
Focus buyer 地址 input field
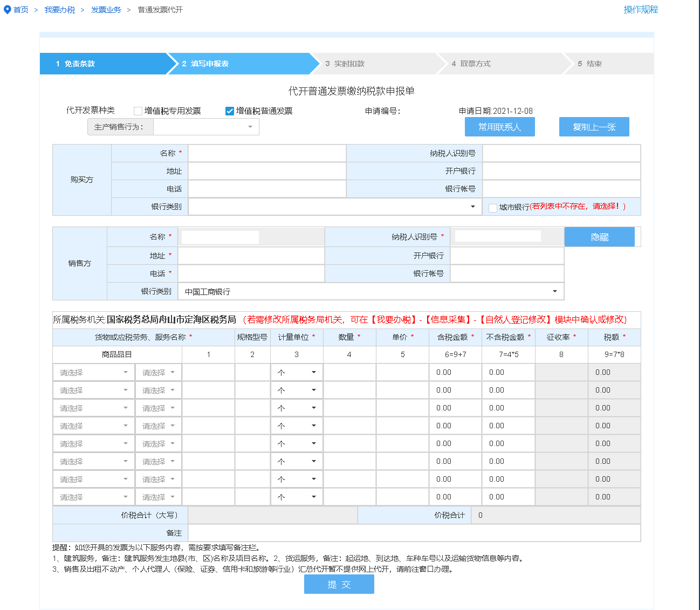coord(267,171)
